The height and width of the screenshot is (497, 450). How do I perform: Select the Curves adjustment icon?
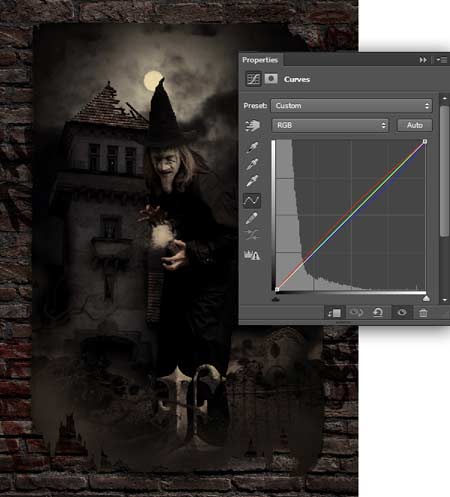pyautogui.click(x=253, y=79)
